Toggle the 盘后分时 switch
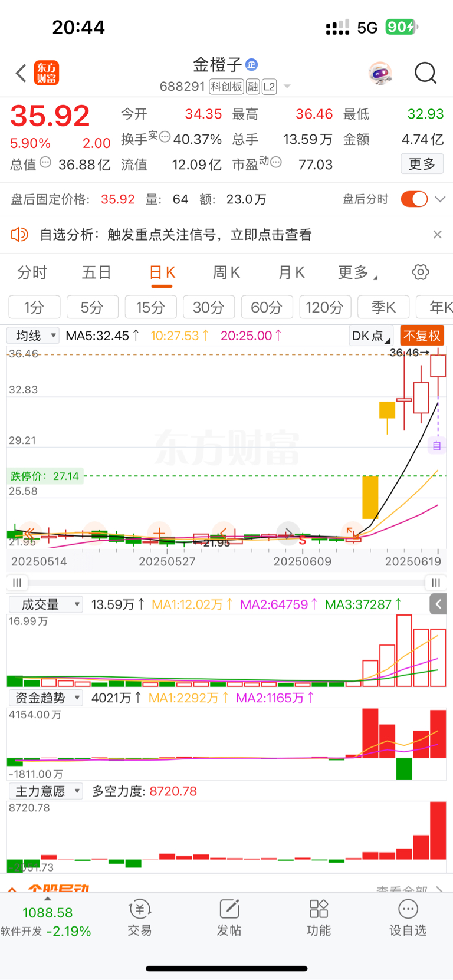453x980 pixels. [x=414, y=199]
